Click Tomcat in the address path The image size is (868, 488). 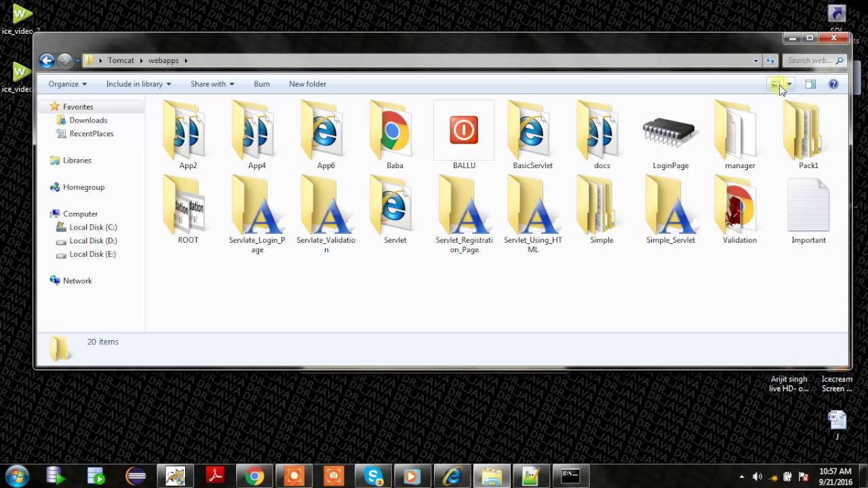121,60
